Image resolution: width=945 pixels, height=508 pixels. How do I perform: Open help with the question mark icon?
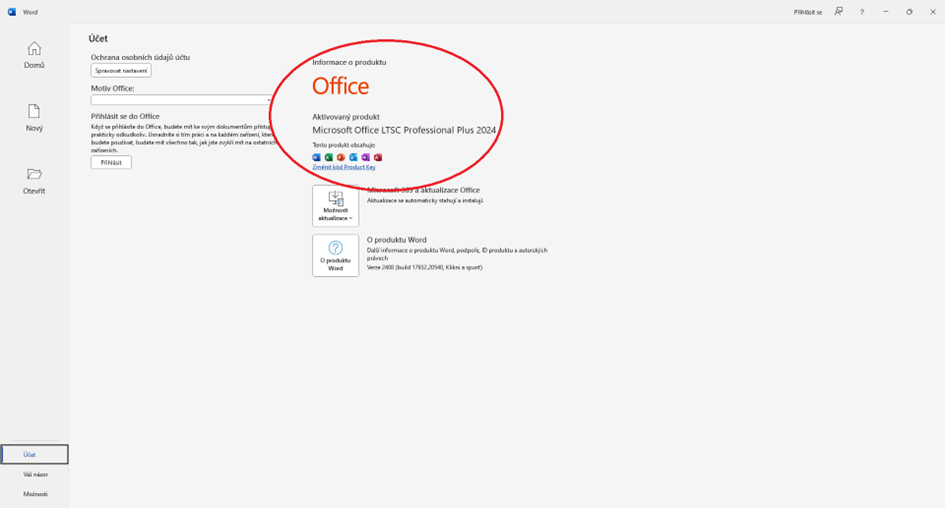pos(862,12)
